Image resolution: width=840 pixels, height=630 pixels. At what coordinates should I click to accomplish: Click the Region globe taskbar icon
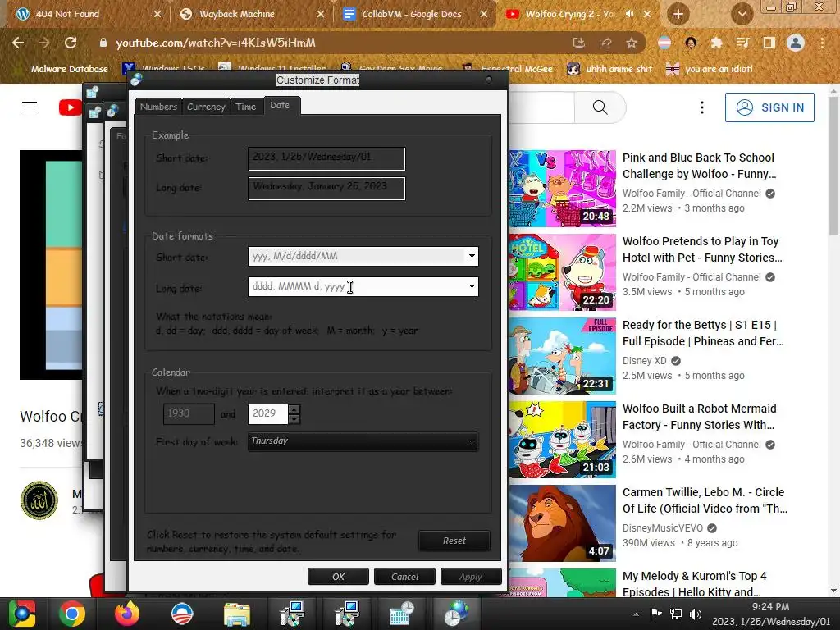click(456, 614)
